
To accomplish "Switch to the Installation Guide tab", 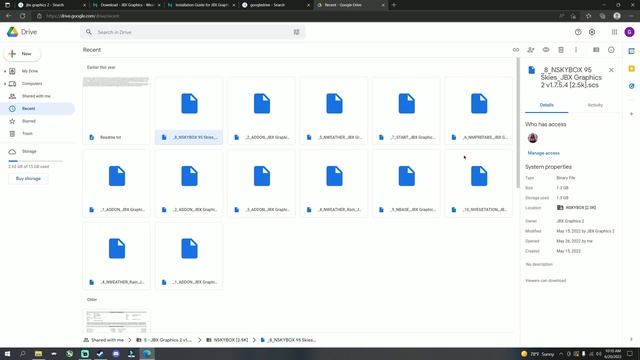I will point(202,5).
